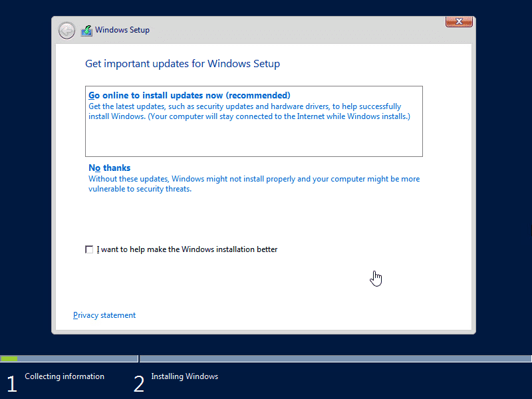
Task: Select the Installing Windows stage label
Action: point(184,376)
